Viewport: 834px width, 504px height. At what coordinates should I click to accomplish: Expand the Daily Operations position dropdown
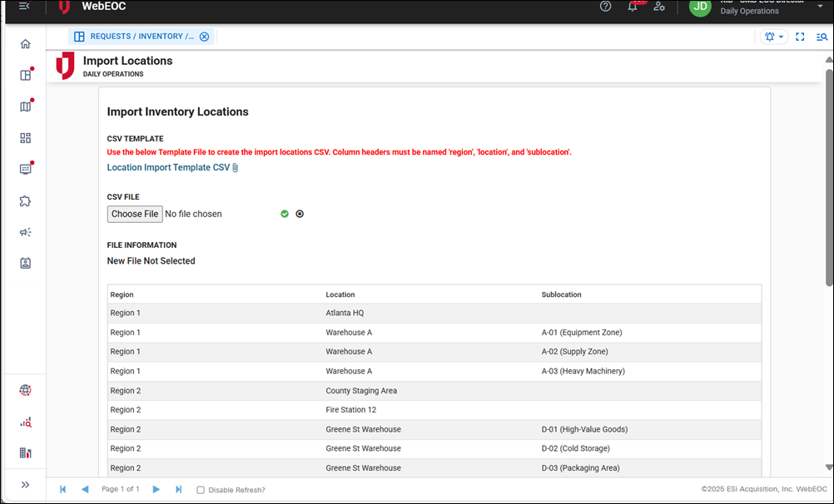click(x=821, y=7)
